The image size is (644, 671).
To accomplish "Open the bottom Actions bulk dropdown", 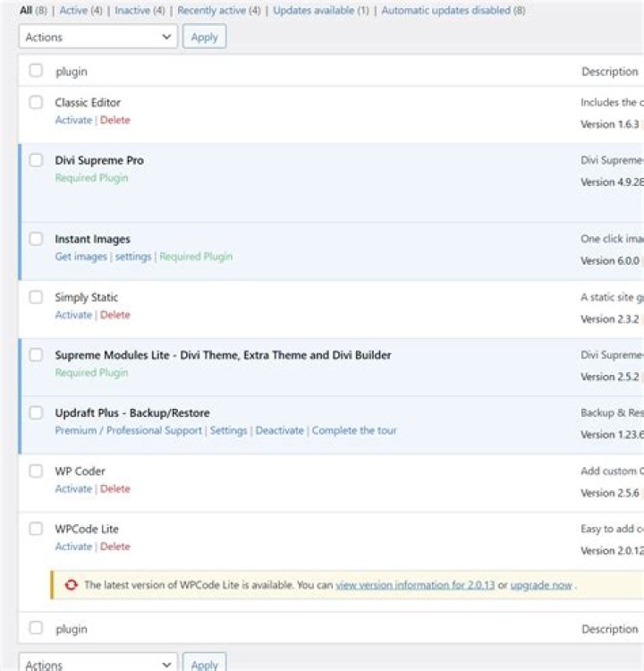I will point(98,662).
